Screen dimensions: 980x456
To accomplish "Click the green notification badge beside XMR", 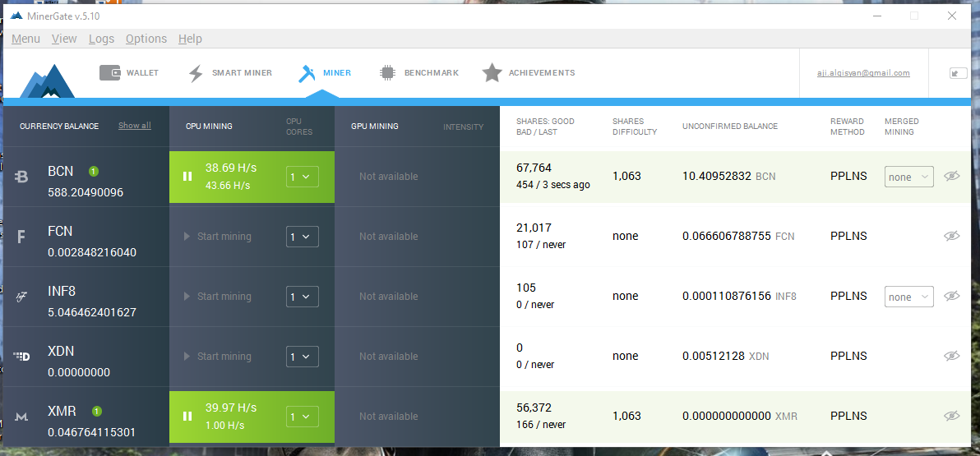I will coord(97,411).
